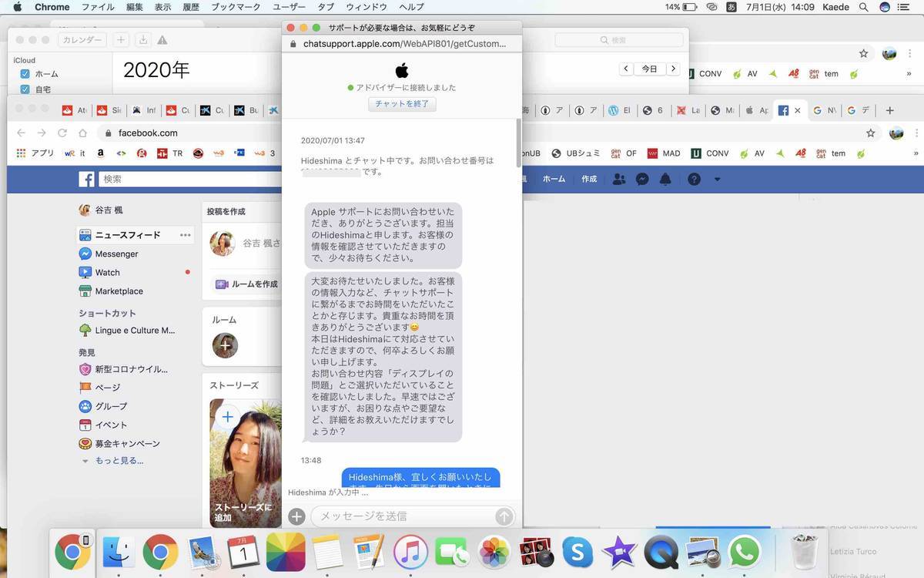Go to 今日 in the Calendar window
The width and height of the screenshot is (924, 578).
[x=650, y=69]
